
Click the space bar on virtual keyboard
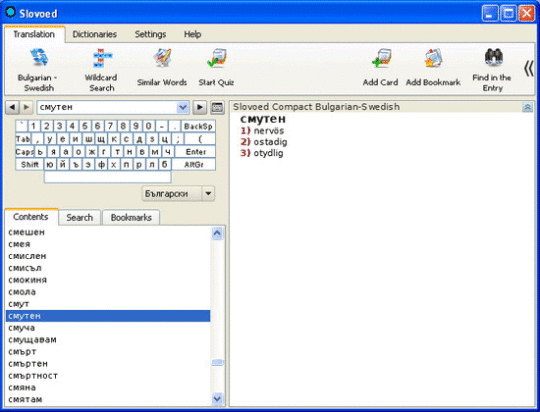[108, 177]
